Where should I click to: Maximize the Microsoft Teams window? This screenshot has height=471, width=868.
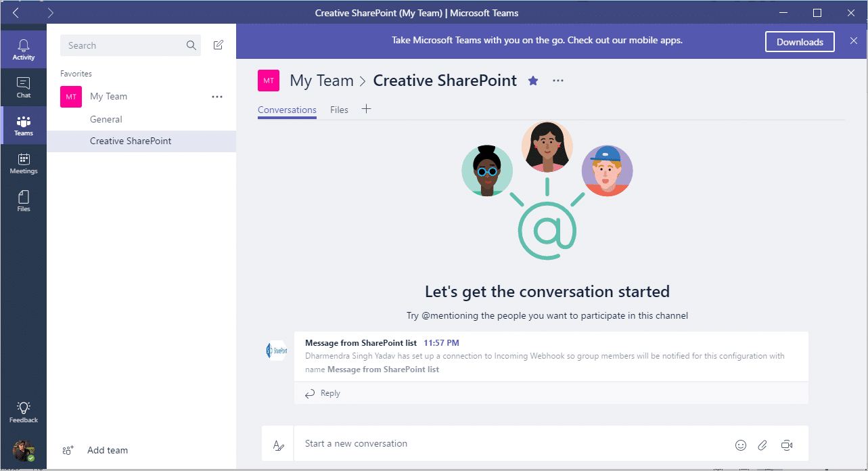click(817, 13)
